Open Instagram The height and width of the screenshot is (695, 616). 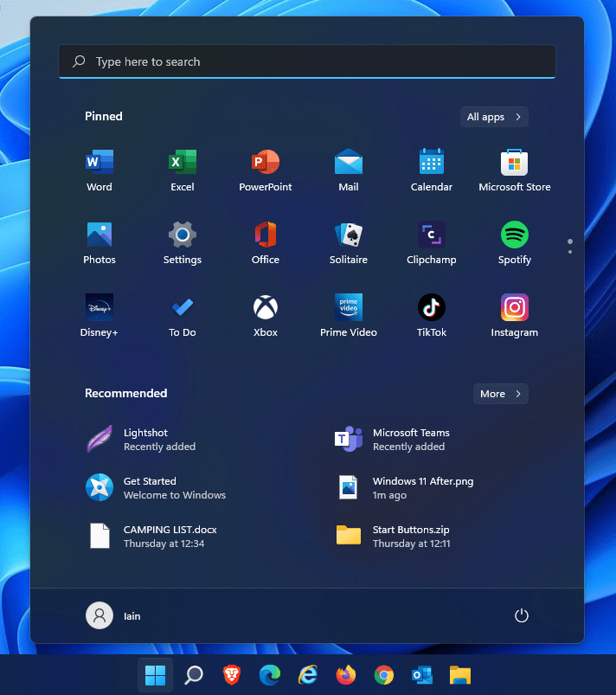[x=515, y=315]
